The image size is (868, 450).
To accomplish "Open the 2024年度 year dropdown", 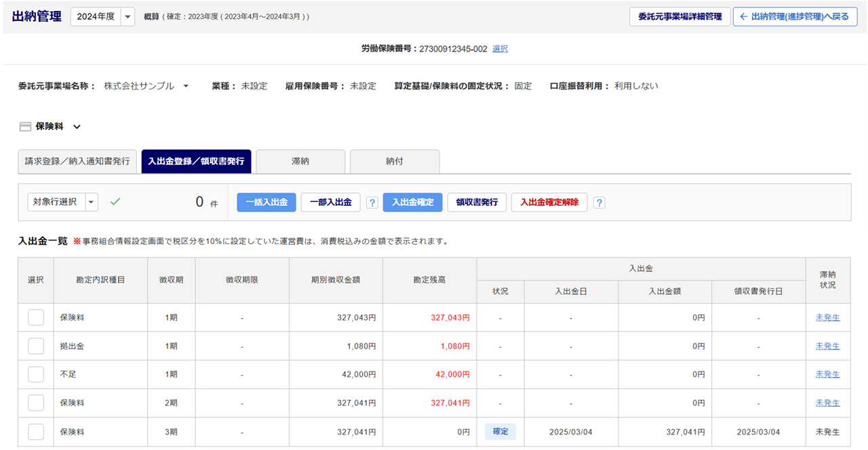I will point(127,17).
